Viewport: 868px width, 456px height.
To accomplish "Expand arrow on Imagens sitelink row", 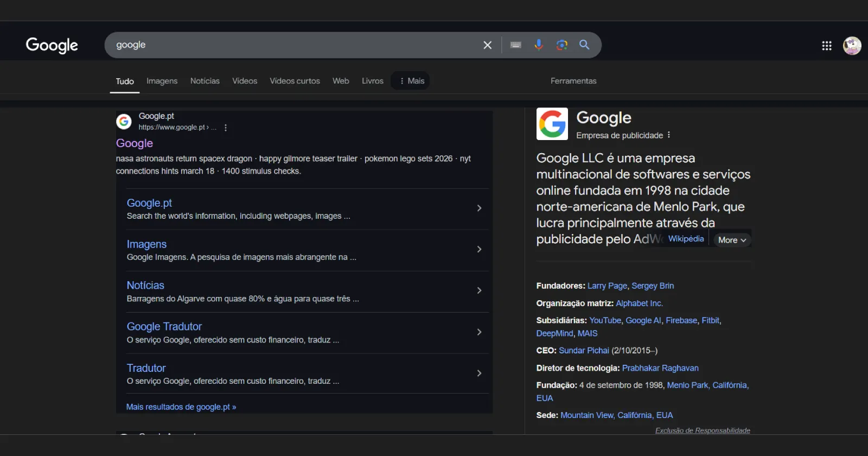I will (479, 249).
